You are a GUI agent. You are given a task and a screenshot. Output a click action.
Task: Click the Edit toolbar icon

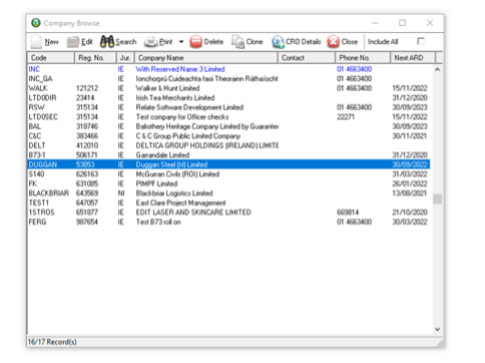[73, 42]
